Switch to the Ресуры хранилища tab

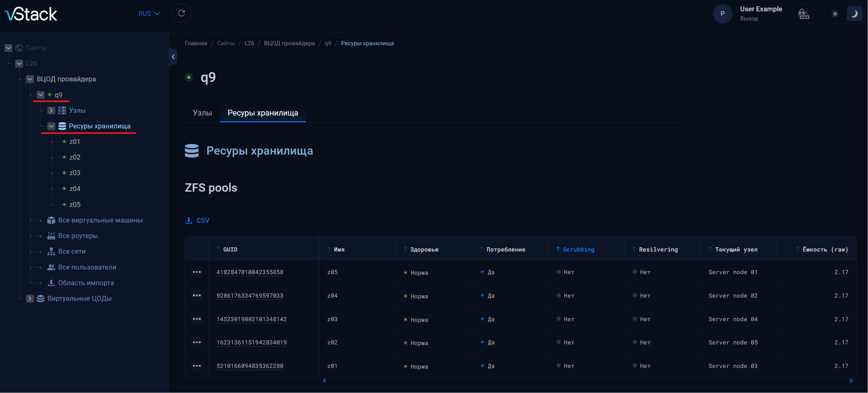pyautogui.click(x=263, y=113)
